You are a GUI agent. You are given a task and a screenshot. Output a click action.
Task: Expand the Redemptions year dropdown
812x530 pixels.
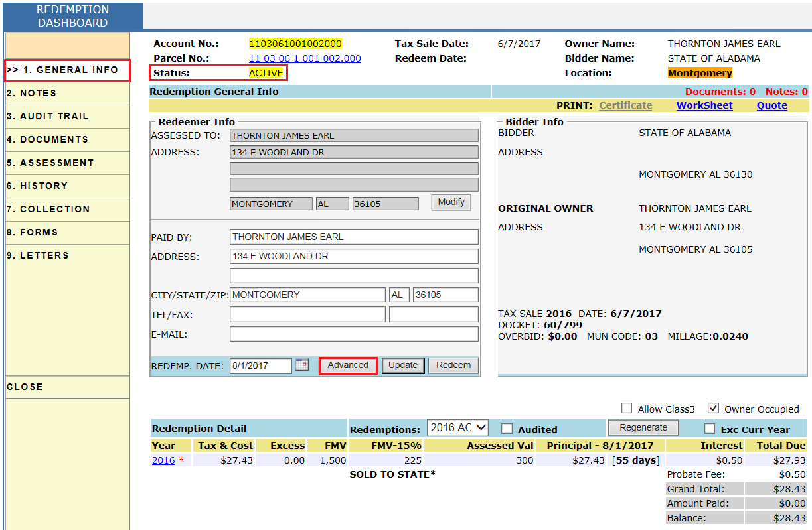pyautogui.click(x=457, y=428)
